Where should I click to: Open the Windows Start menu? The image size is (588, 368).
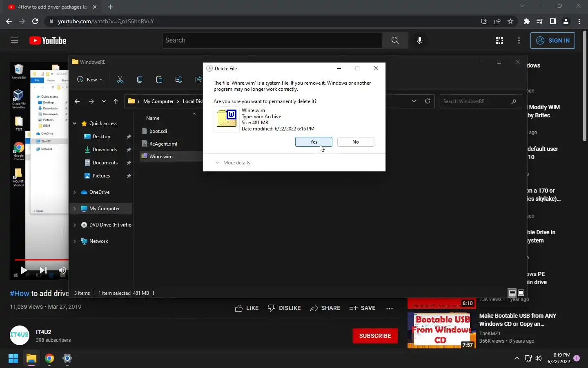[x=13, y=359]
